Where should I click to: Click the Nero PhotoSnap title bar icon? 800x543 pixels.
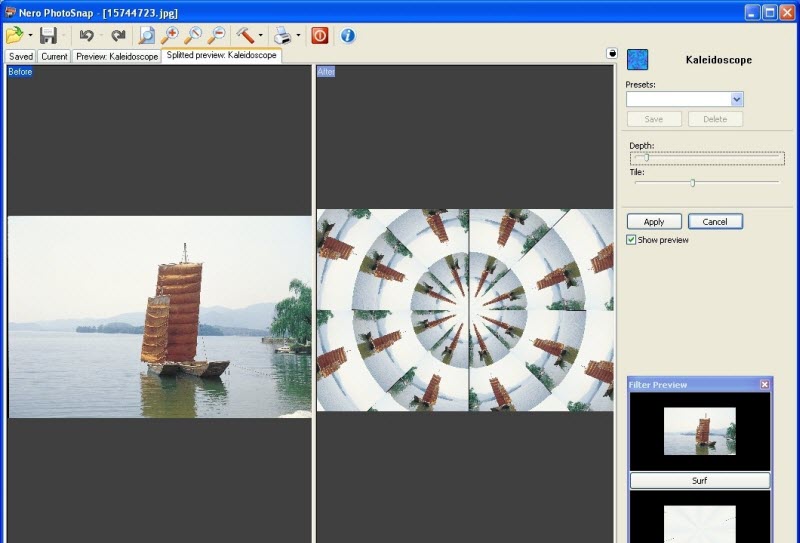coord(10,13)
